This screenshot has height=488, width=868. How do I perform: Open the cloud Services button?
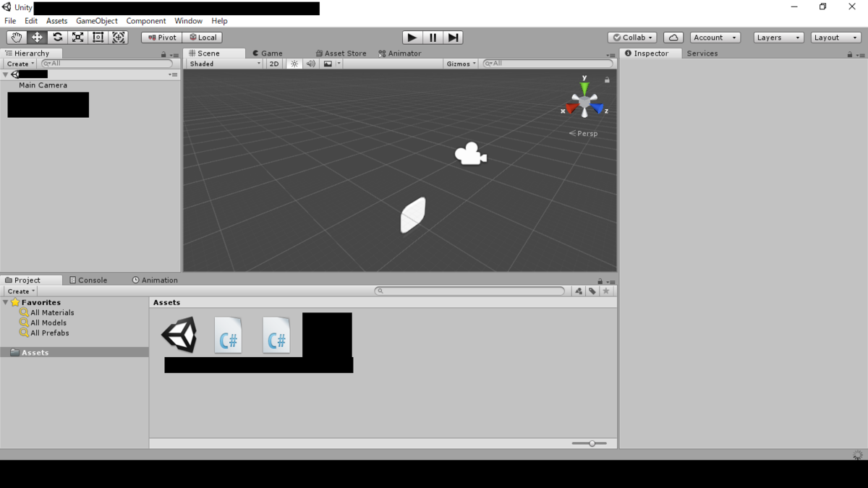point(673,38)
